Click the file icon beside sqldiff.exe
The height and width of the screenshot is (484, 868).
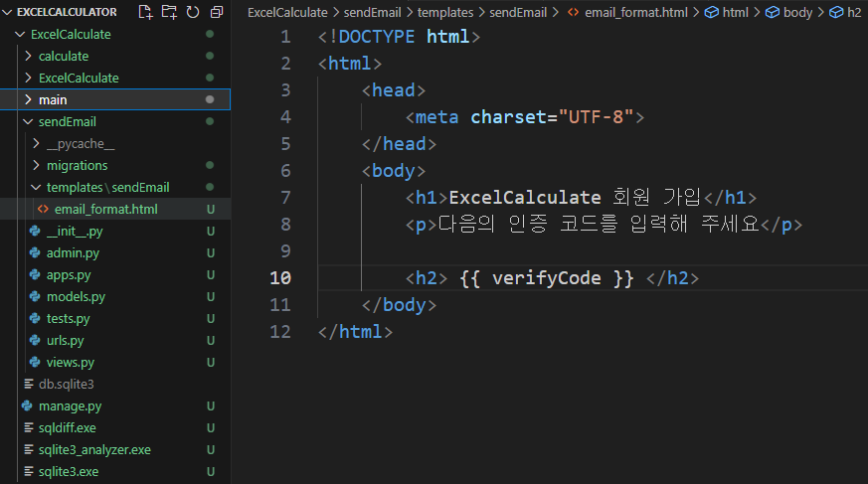29,427
